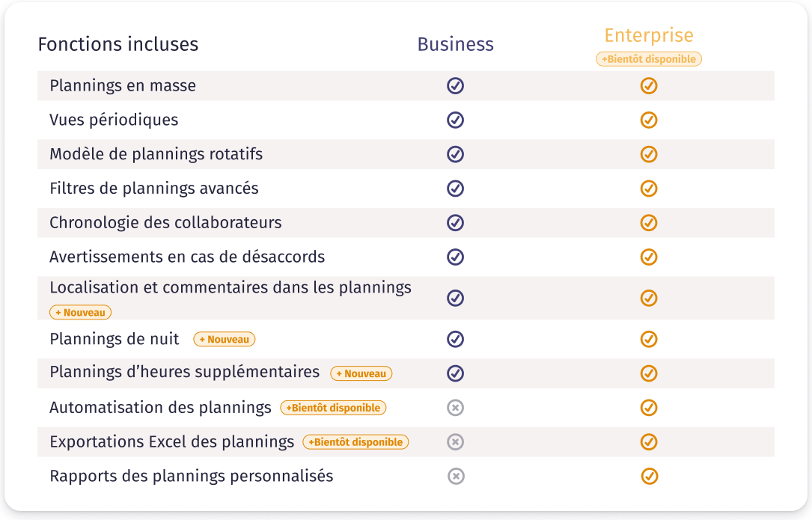
Task: Click Enterprise checkmark for Plannings de nuit
Action: coord(649,339)
